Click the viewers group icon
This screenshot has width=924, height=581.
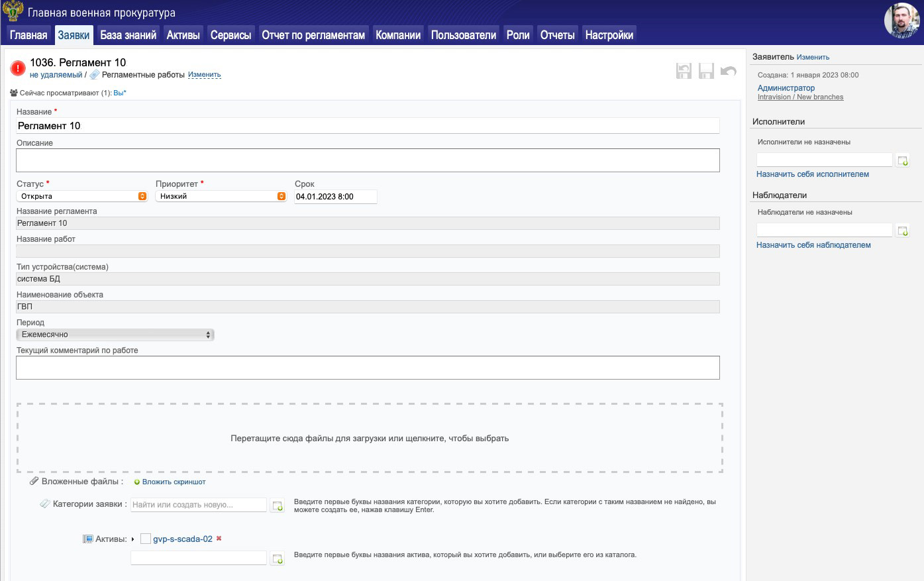click(14, 93)
